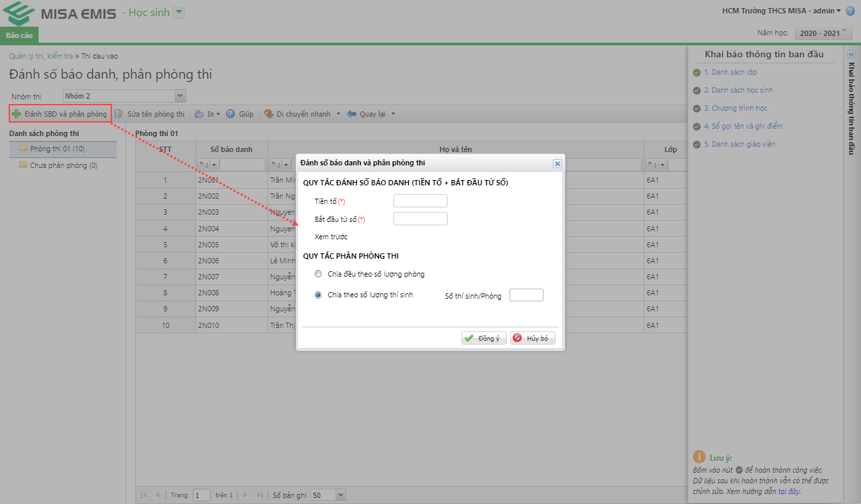Open the 5. Danh sách giáo viên link
The width and height of the screenshot is (861, 504).
pos(739,144)
